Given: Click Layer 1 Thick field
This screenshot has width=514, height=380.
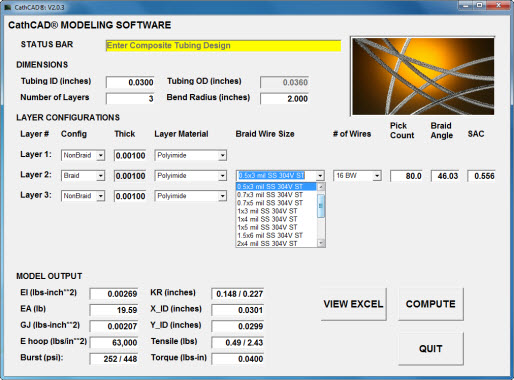Looking at the screenshot, I should click(130, 155).
